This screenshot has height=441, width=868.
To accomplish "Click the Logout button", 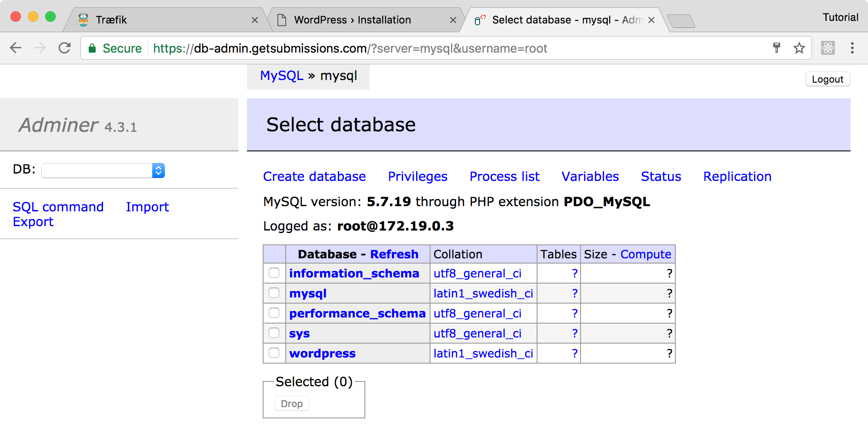I will pyautogui.click(x=827, y=79).
